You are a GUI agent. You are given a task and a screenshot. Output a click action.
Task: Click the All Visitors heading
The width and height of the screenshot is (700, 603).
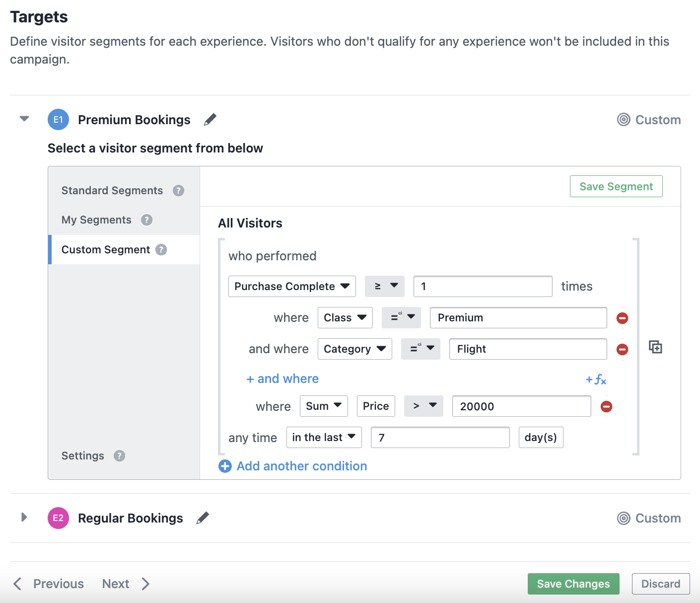point(250,223)
